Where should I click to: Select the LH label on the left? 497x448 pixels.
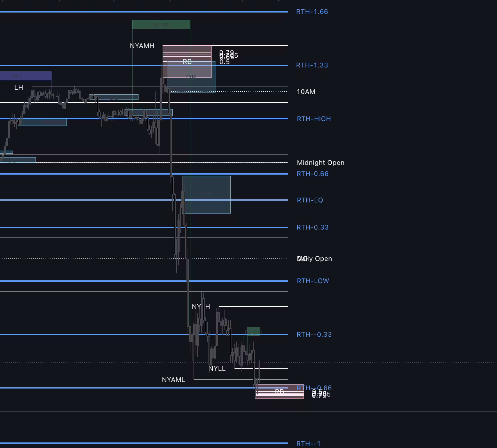point(19,88)
